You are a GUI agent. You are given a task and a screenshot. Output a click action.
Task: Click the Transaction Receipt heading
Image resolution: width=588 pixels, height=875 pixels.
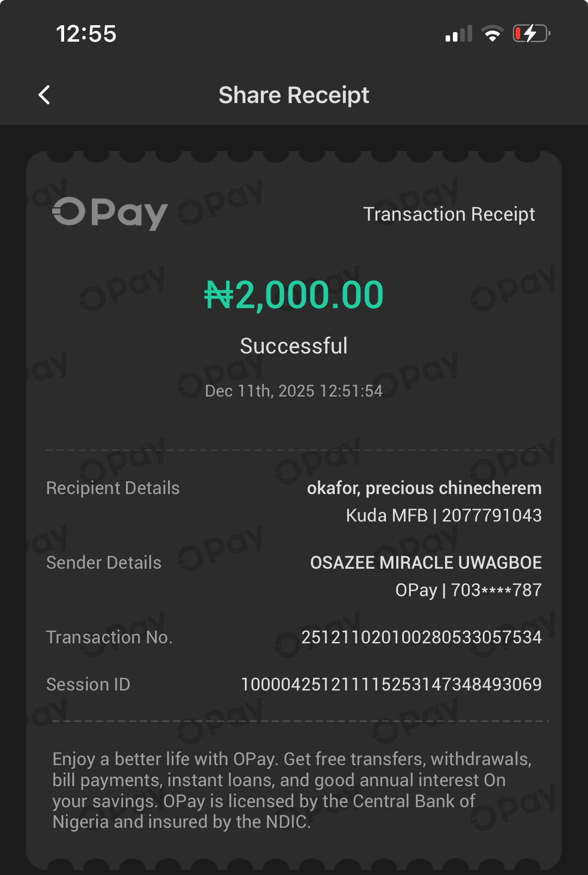point(449,214)
